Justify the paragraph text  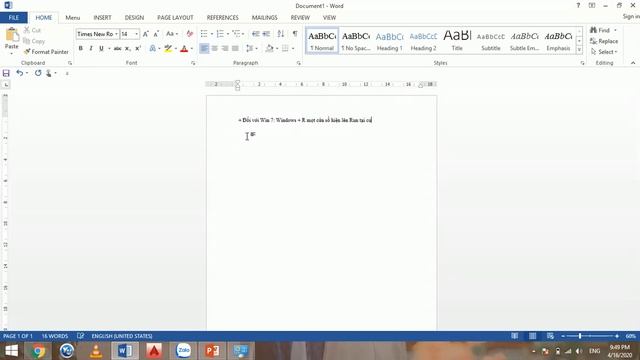click(x=235, y=49)
